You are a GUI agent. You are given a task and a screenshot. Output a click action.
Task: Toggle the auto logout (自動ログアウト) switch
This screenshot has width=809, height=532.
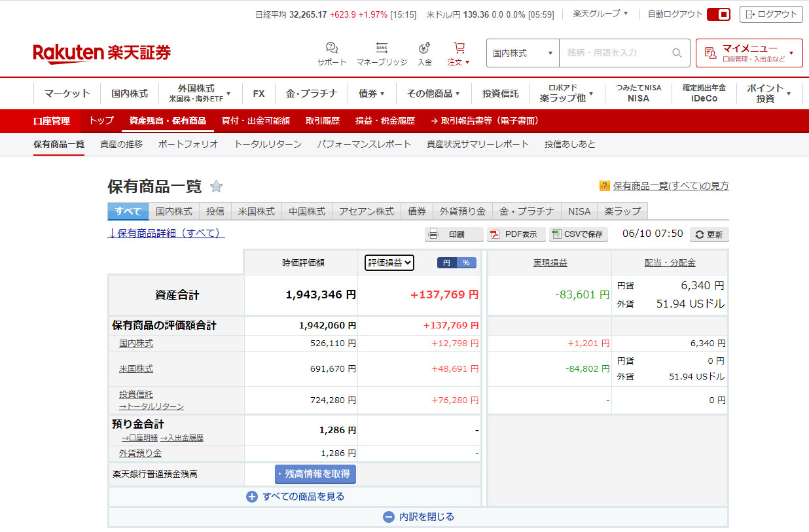718,14
